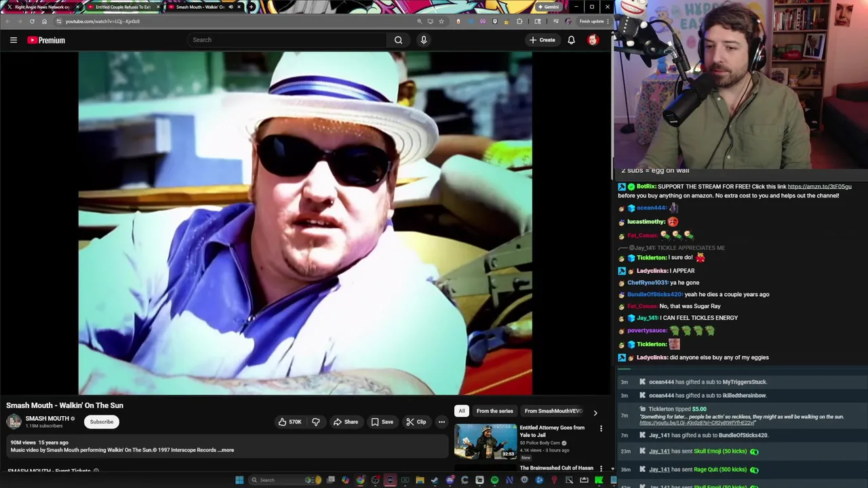Open options for Brainwashed Cult of Hasan video
Viewport: 868px width, 488px height.
click(601, 468)
